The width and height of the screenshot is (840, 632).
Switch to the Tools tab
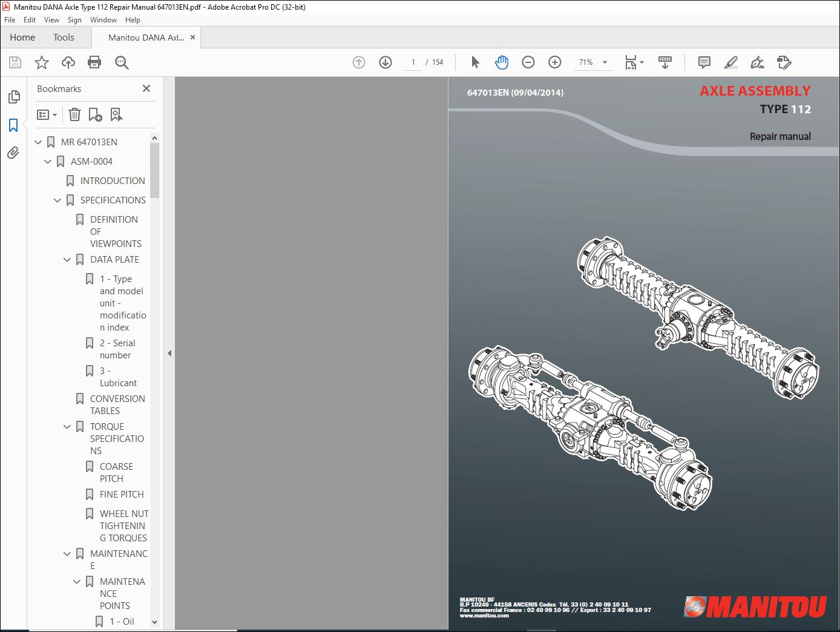coord(64,38)
